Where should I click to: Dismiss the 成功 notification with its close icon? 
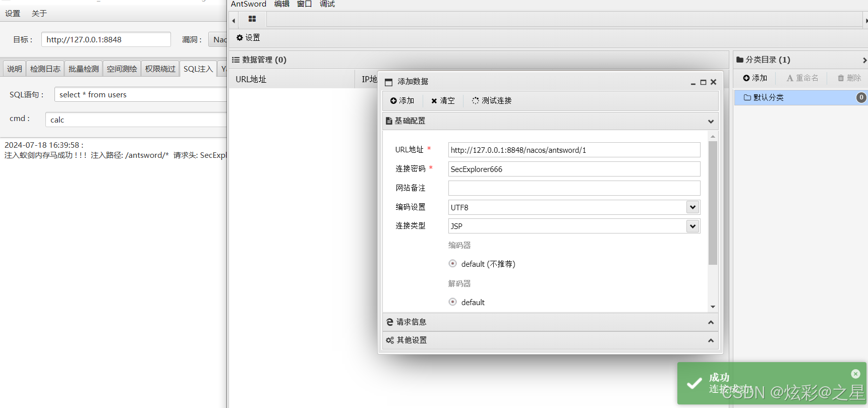855,374
